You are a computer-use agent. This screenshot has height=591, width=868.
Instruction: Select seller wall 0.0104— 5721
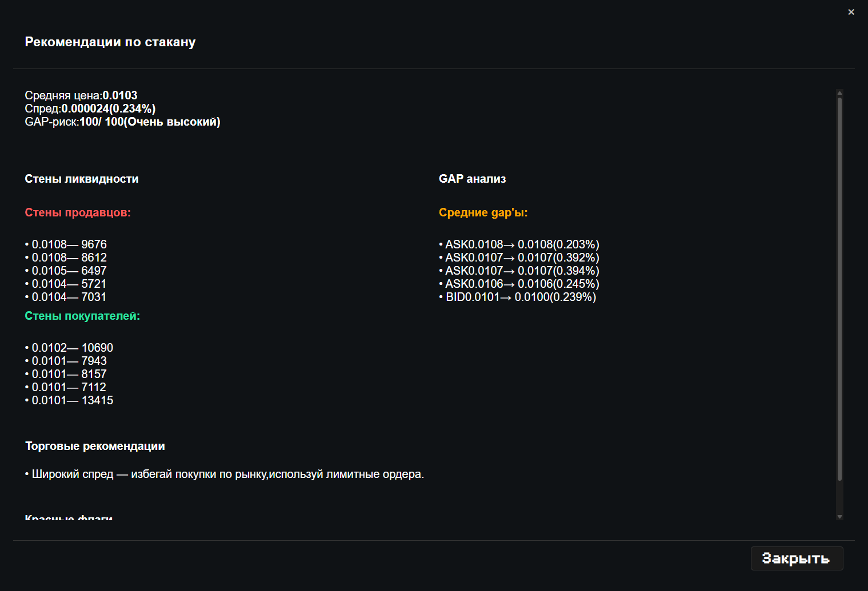coord(66,284)
